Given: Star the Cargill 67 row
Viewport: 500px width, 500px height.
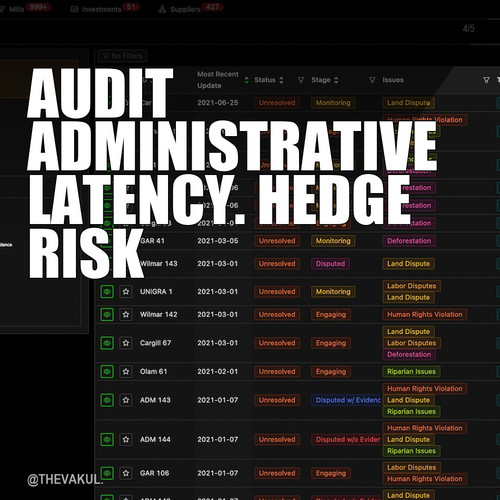Looking at the screenshot, I should click(x=126, y=343).
